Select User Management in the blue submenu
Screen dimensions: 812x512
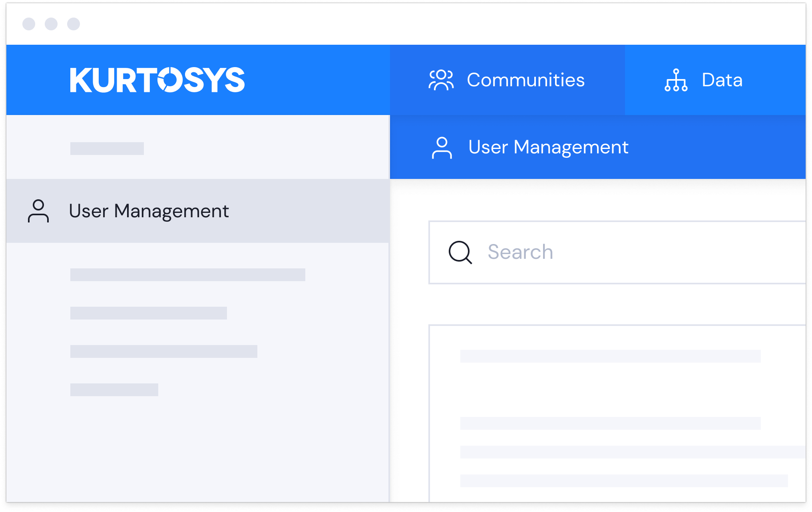pos(548,147)
